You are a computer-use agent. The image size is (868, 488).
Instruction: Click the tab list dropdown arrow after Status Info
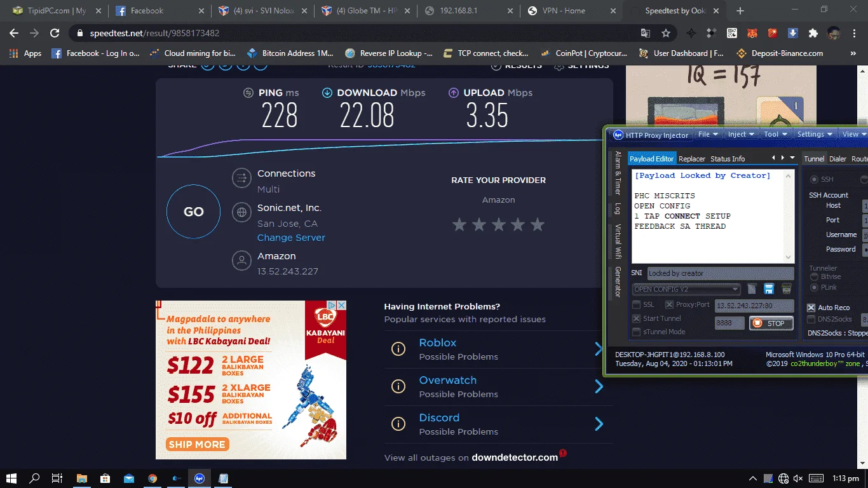click(792, 158)
